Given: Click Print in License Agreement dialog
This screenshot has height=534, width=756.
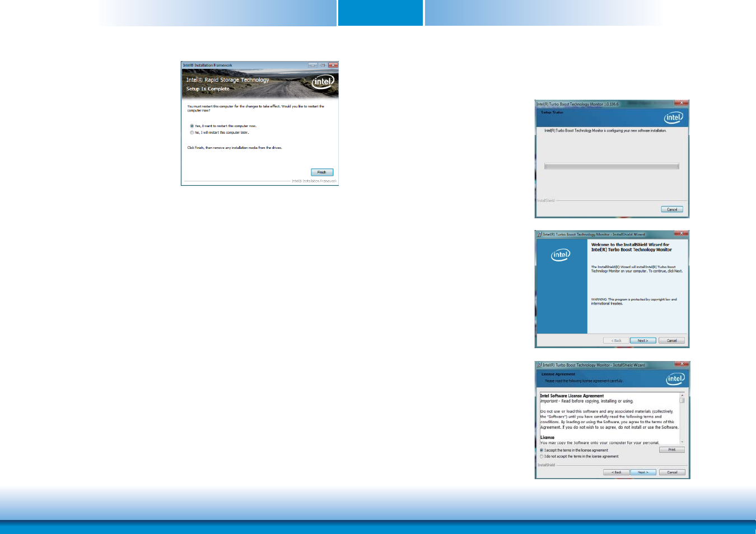Looking at the screenshot, I should 672,449.
